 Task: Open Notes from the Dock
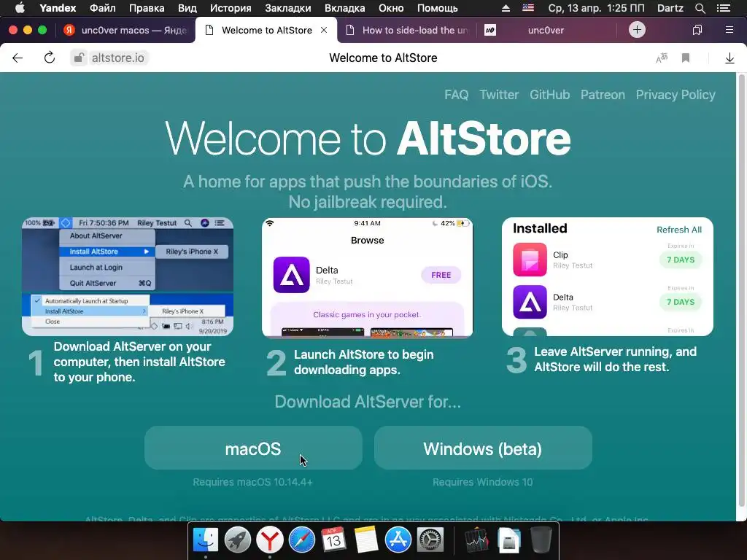pyautogui.click(x=366, y=540)
